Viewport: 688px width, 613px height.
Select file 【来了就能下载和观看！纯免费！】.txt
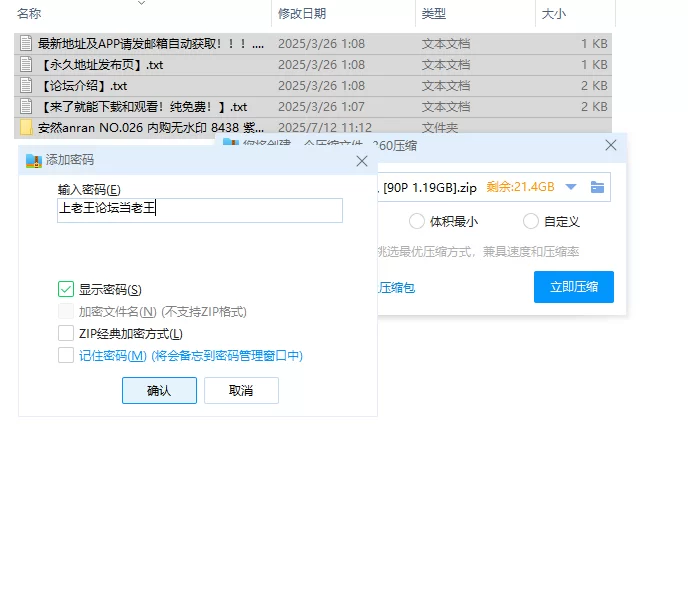[313, 107]
